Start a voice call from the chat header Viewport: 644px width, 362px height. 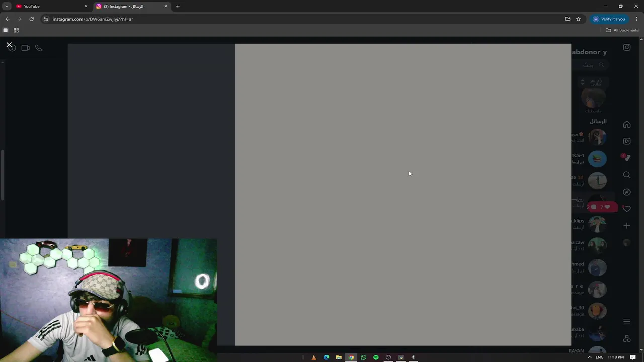click(39, 48)
